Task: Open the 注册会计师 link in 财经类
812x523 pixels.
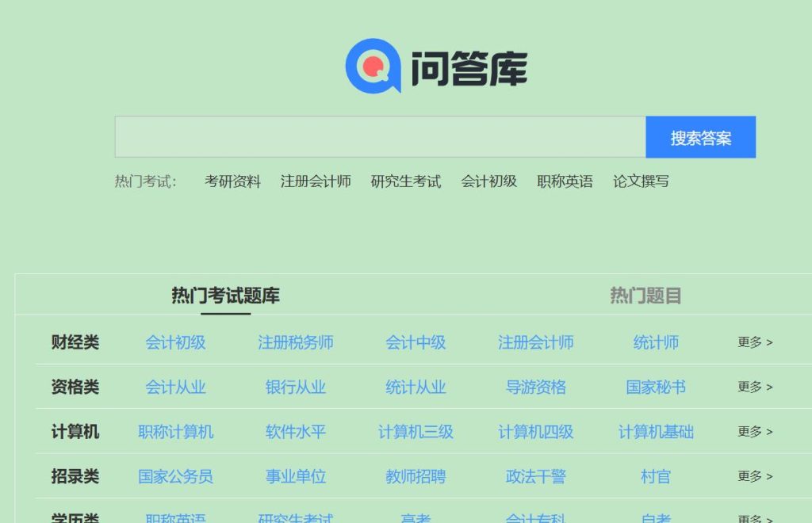Action: click(x=535, y=342)
